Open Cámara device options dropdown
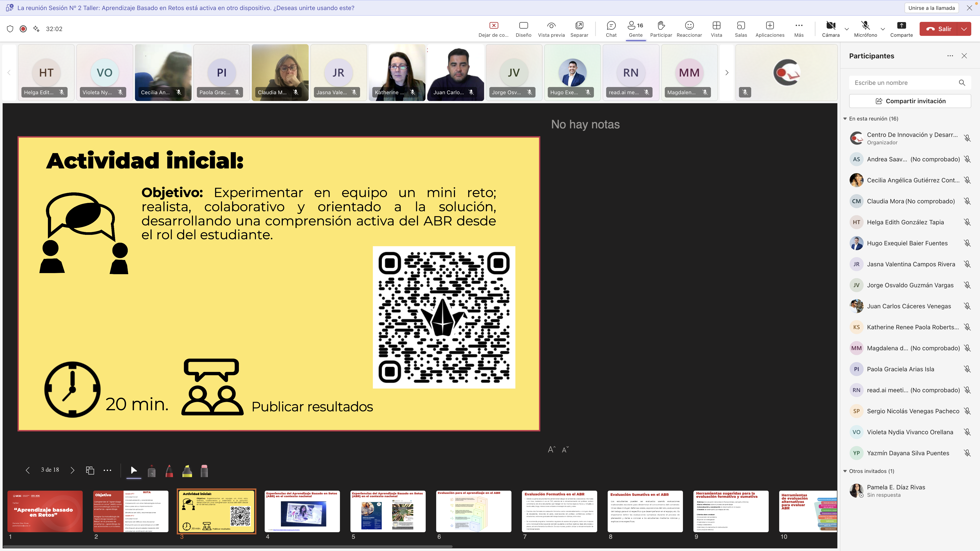The width and height of the screenshot is (980, 551). [x=847, y=29]
